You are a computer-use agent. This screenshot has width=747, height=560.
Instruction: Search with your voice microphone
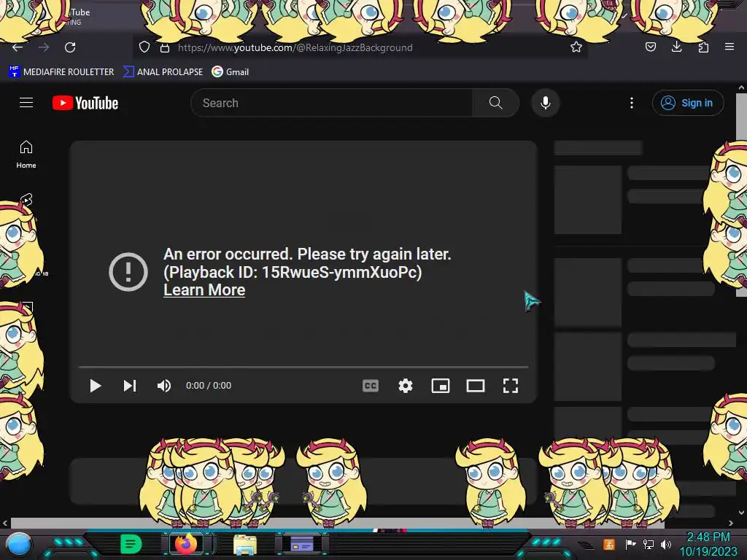click(546, 103)
